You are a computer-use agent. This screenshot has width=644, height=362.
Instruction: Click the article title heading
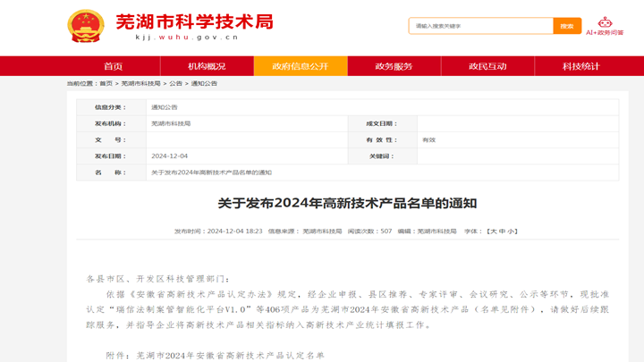coord(347,203)
